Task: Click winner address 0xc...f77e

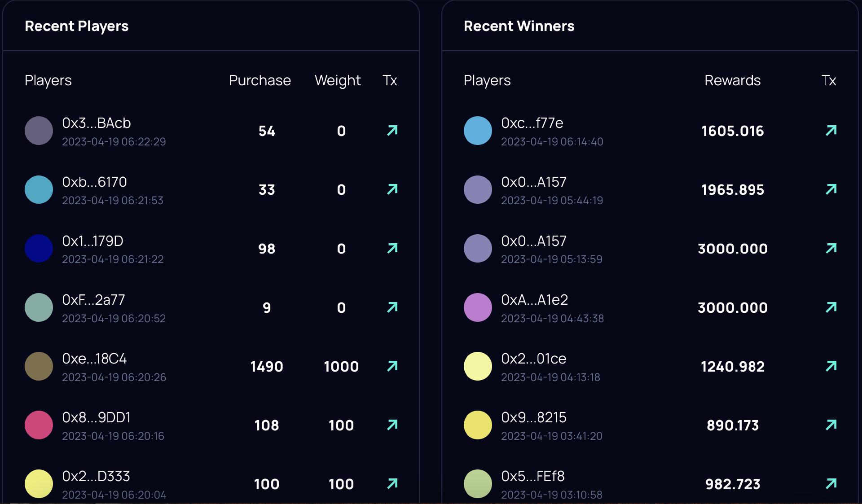Action: tap(532, 123)
